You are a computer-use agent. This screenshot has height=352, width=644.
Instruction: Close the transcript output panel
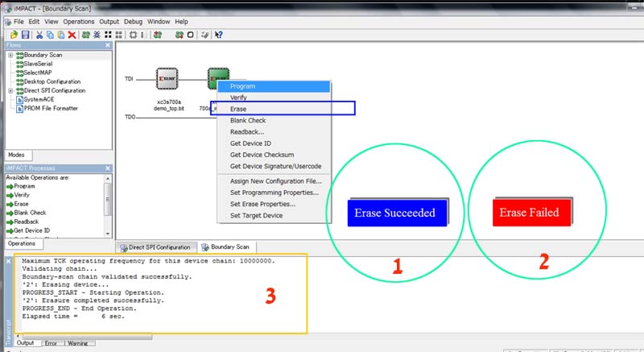pos(8,261)
